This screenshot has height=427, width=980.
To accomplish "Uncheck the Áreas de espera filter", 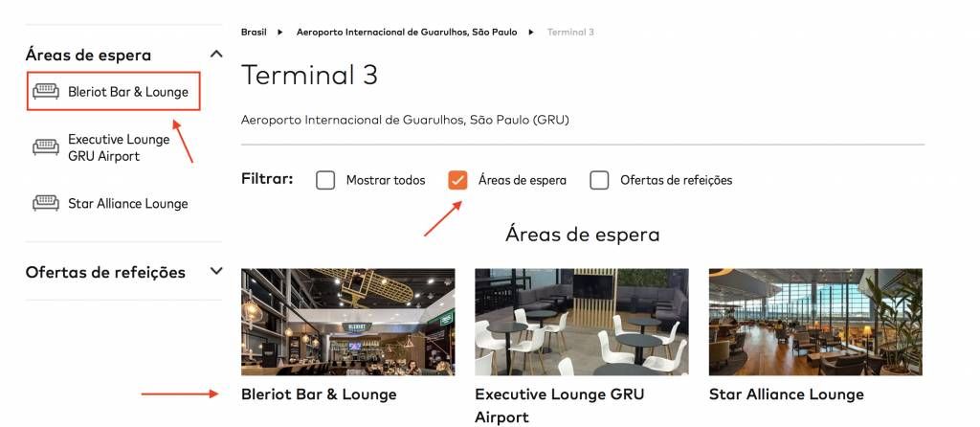I will tap(457, 181).
